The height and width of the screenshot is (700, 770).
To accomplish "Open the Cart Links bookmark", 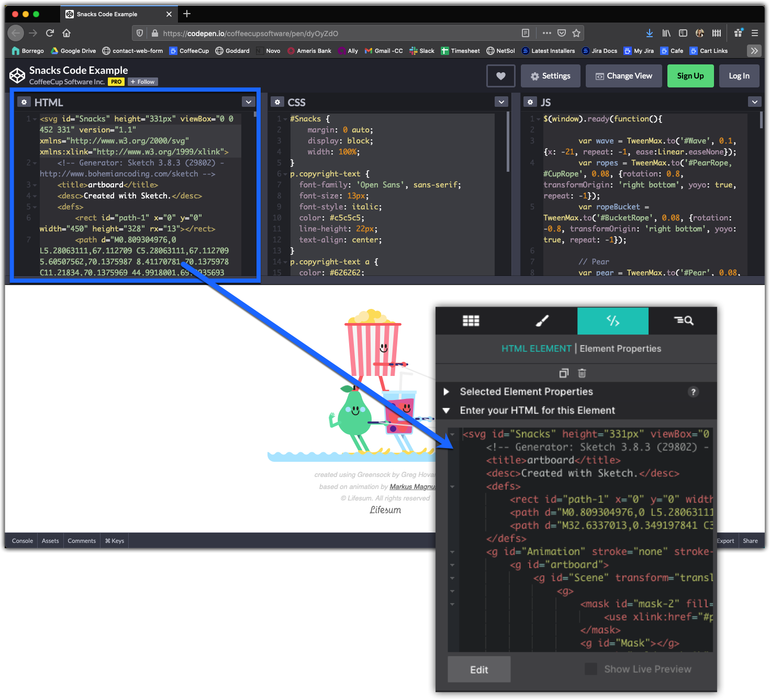I will pos(709,51).
